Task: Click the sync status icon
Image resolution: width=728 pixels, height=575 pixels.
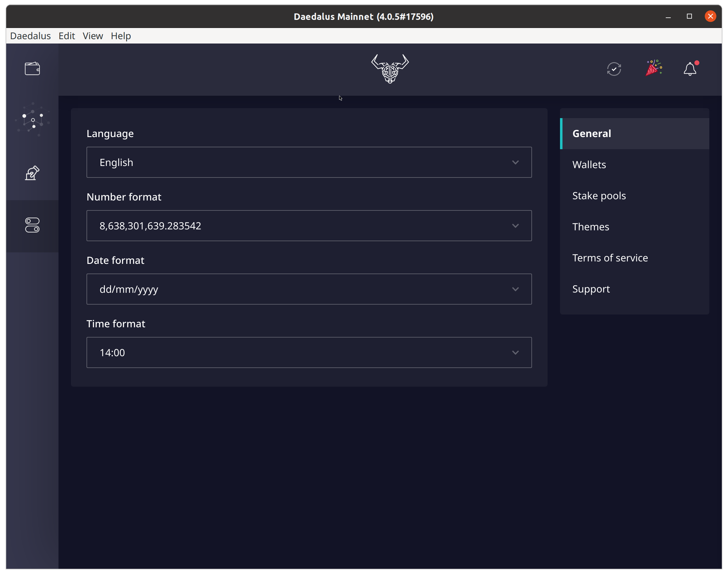Action: [614, 68]
